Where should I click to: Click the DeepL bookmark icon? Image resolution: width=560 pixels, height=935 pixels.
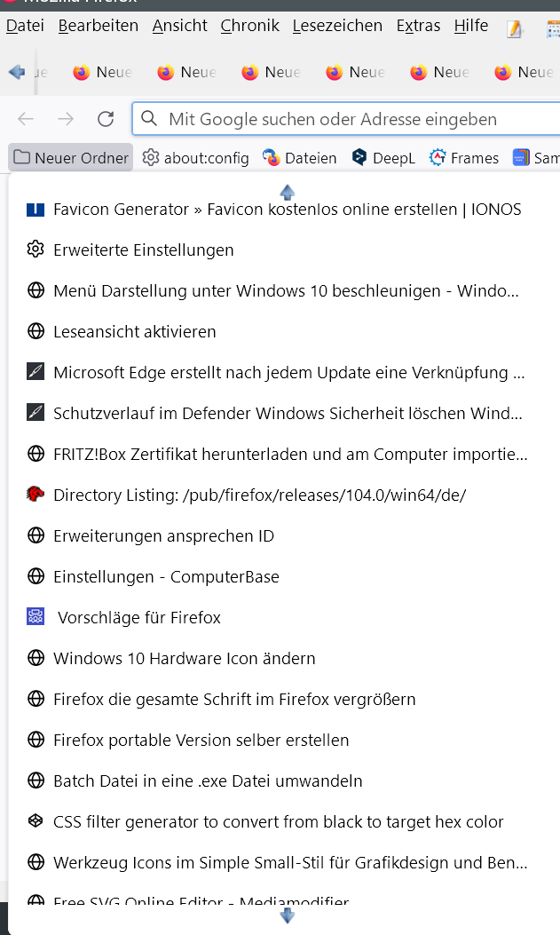359,158
